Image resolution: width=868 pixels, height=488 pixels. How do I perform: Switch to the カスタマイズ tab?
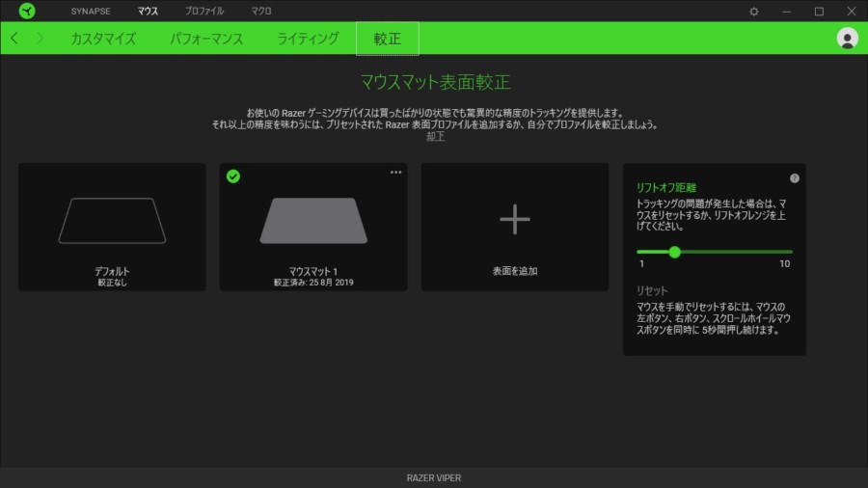[x=103, y=39]
